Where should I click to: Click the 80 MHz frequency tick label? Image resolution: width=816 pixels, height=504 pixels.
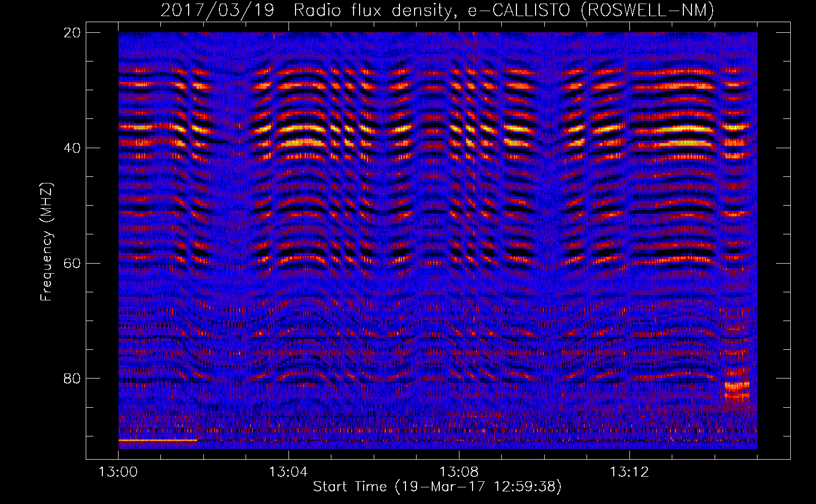tap(72, 379)
